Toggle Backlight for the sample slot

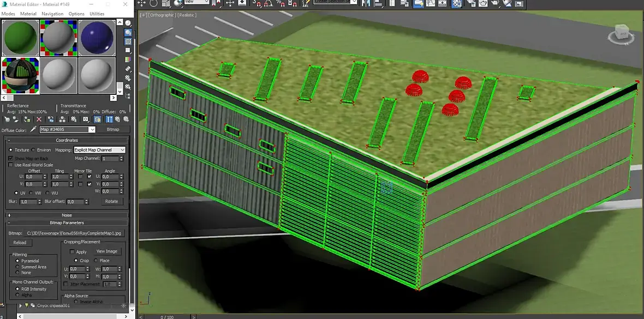[x=128, y=32]
